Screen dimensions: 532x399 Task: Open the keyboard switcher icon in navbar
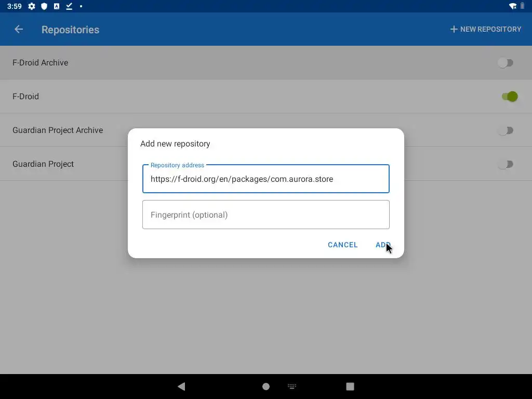pyautogui.click(x=292, y=386)
